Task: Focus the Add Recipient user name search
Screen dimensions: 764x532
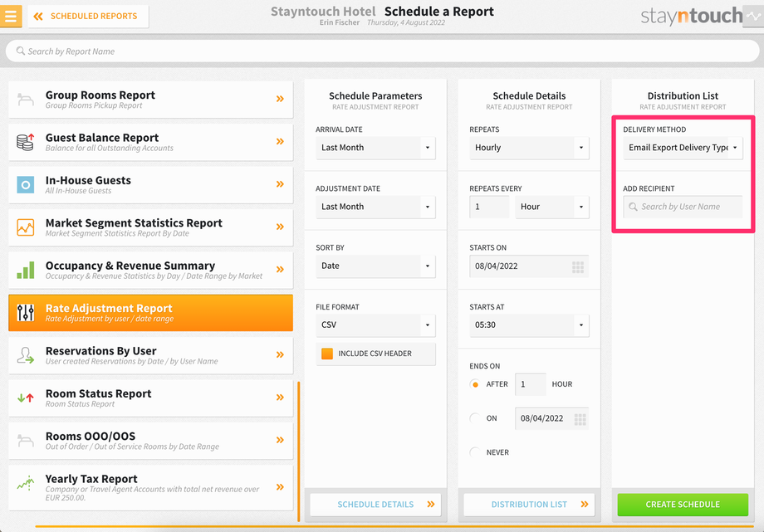Action: click(x=683, y=207)
